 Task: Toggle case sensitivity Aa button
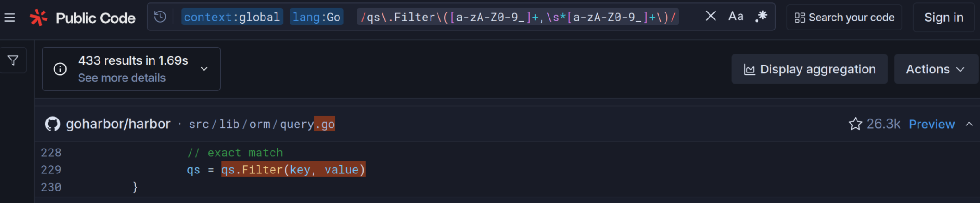click(736, 17)
